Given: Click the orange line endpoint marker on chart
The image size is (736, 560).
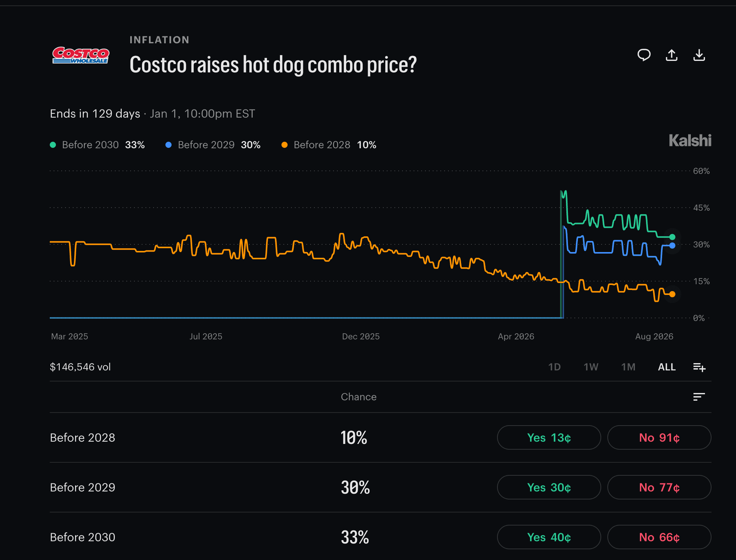Looking at the screenshot, I should 672,294.
